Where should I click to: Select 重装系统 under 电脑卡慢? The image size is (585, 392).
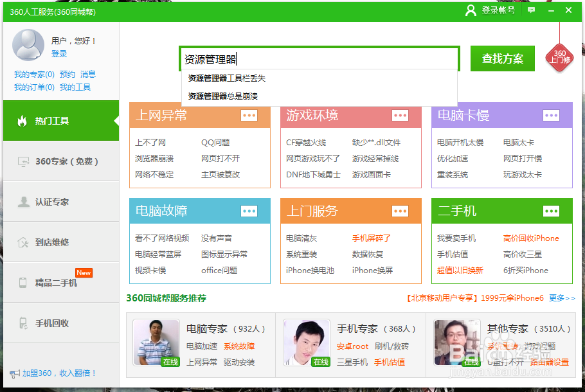[452, 175]
